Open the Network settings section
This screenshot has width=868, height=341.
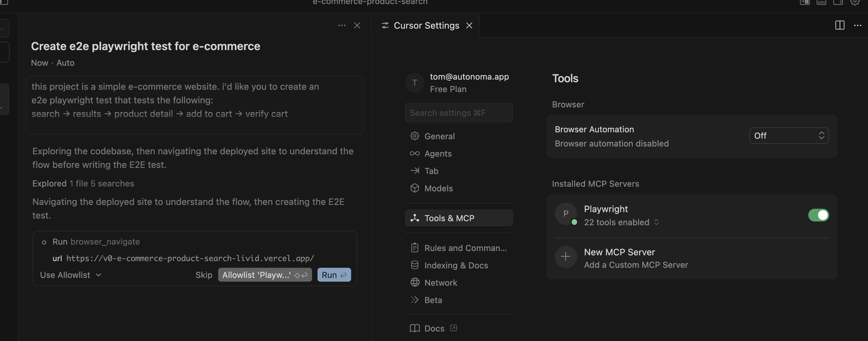coord(441,283)
